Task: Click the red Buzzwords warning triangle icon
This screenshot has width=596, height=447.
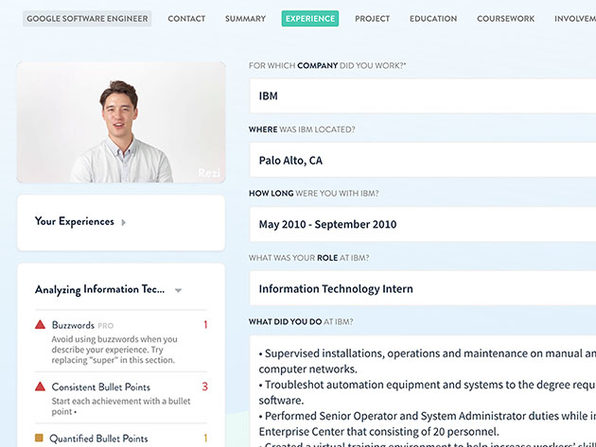Action: [x=40, y=325]
